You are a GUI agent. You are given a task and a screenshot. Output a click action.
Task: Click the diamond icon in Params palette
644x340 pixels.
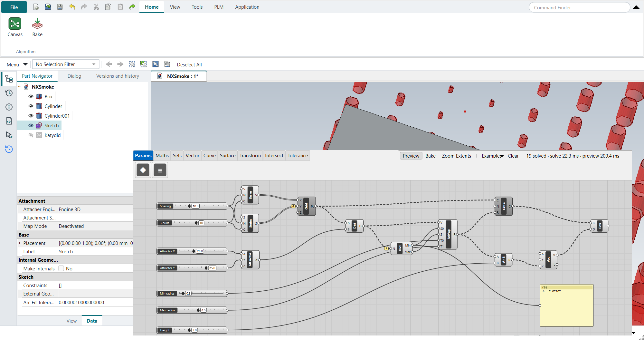143,170
